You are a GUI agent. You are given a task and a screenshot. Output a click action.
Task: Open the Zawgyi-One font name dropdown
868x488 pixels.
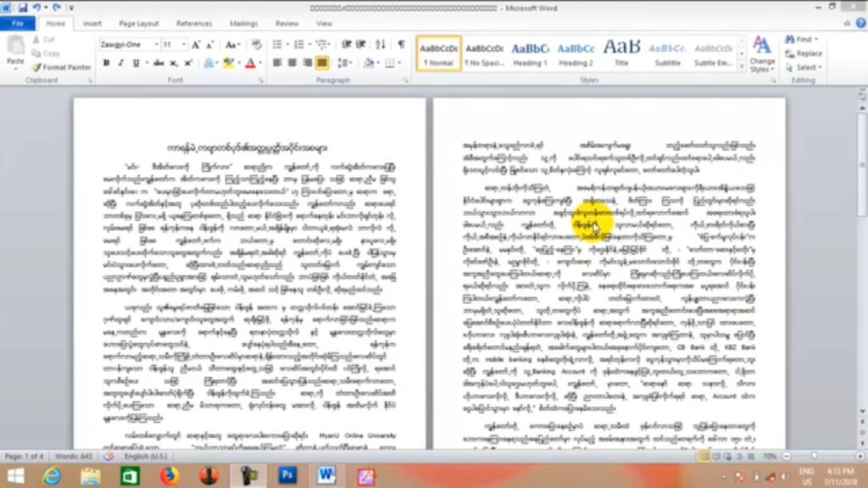click(x=156, y=44)
